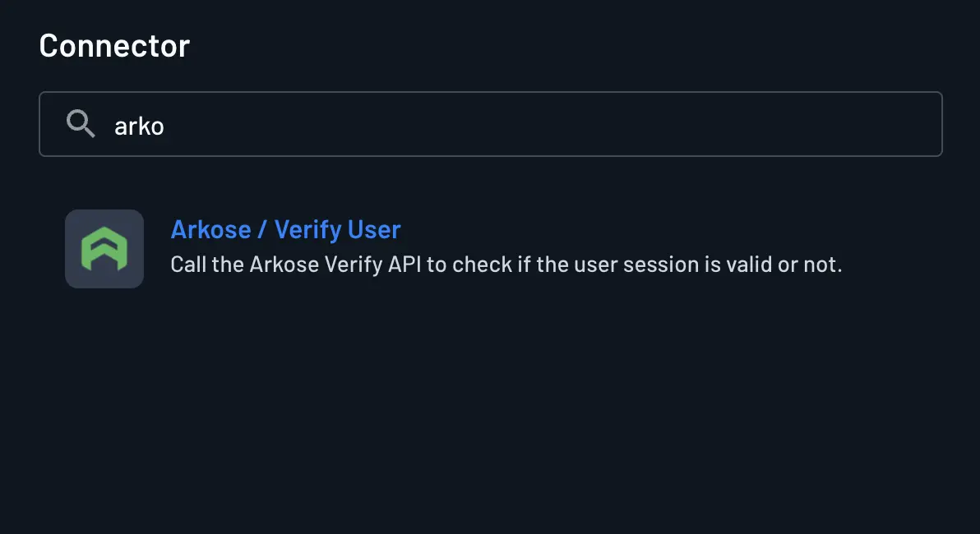Click the word "Arkose" in the result title
This screenshot has height=534, width=980.
(209, 229)
